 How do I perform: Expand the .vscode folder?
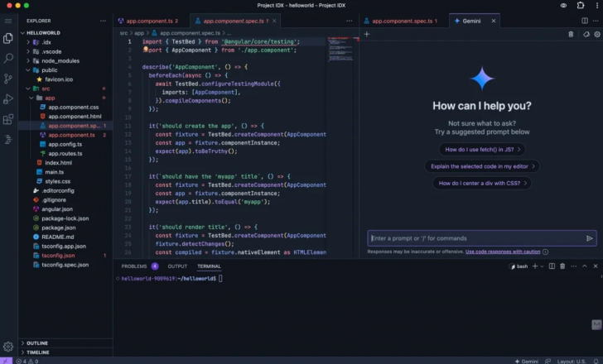[x=28, y=51]
